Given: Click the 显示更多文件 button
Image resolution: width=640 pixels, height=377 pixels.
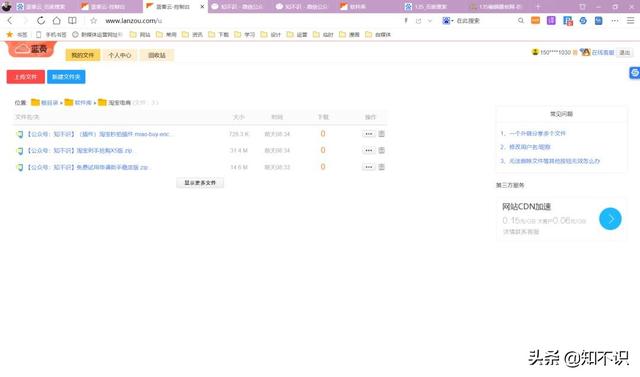Looking at the screenshot, I should (200, 183).
